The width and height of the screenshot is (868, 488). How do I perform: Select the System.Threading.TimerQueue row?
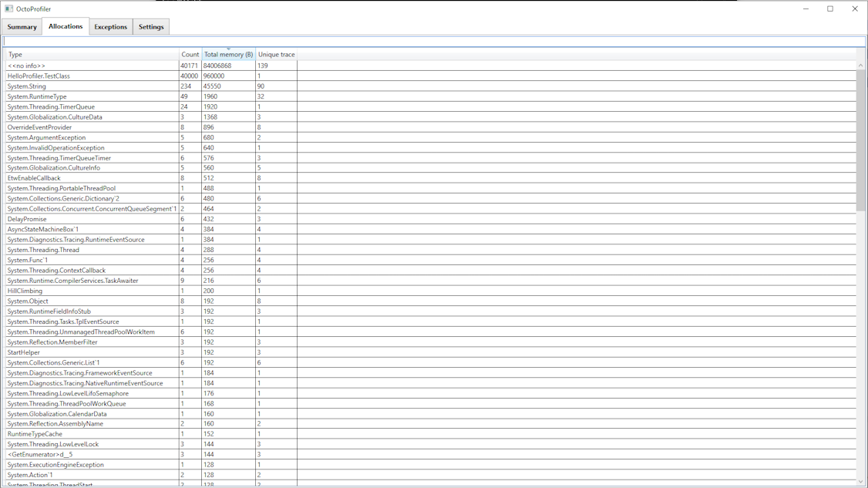pos(431,106)
